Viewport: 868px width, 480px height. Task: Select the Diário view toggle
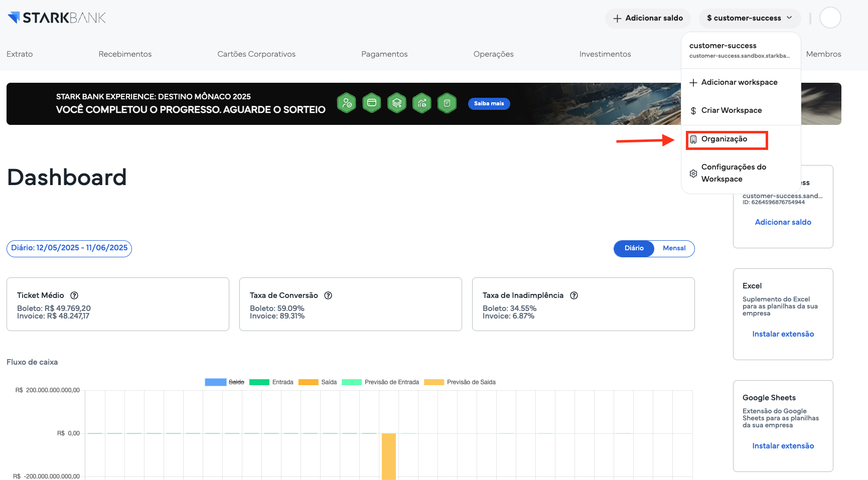634,248
